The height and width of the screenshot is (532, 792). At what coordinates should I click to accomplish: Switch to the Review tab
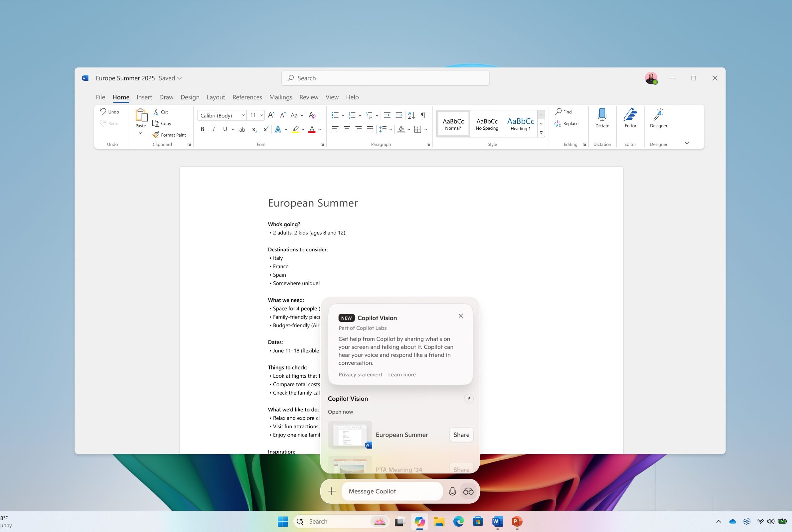coord(308,97)
